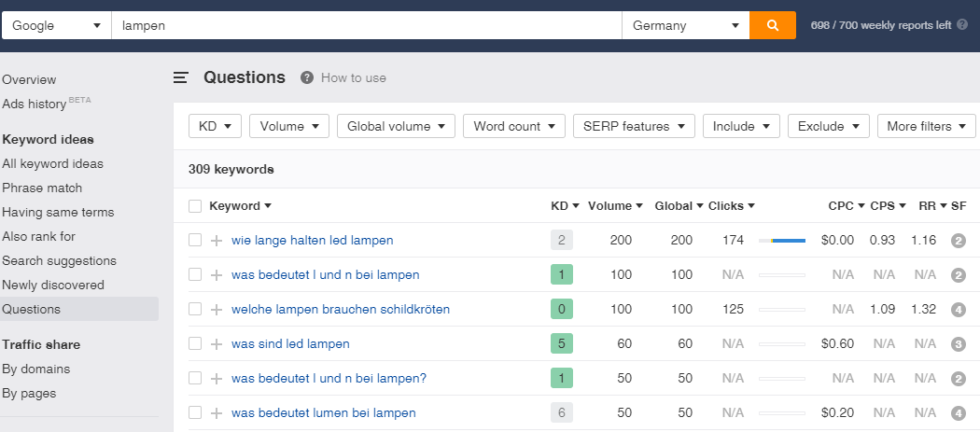Open the KD filter dropdown
This screenshot has height=432, width=980.
point(215,127)
